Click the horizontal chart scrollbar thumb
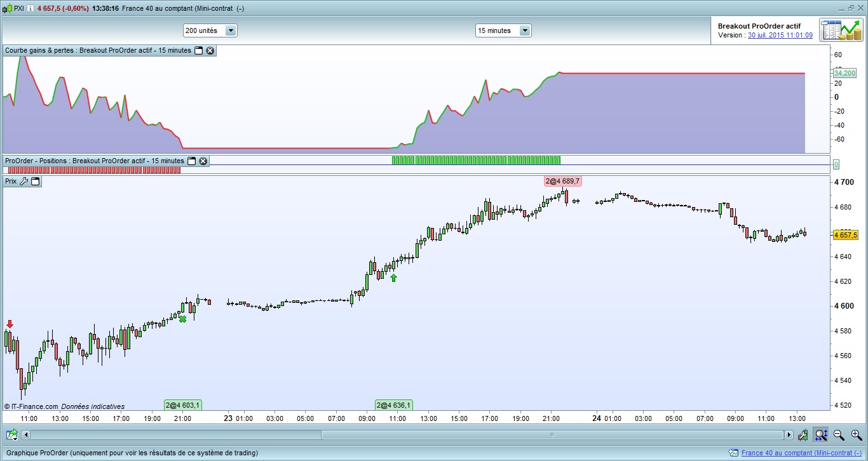Screen dimensions: 868x461 pyautogui.click(x=552, y=435)
